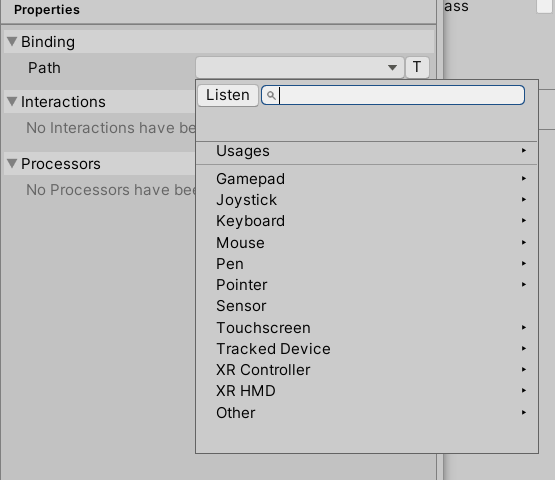Click the arrow next to XR Controller
555x480 pixels.
pyautogui.click(x=524, y=370)
